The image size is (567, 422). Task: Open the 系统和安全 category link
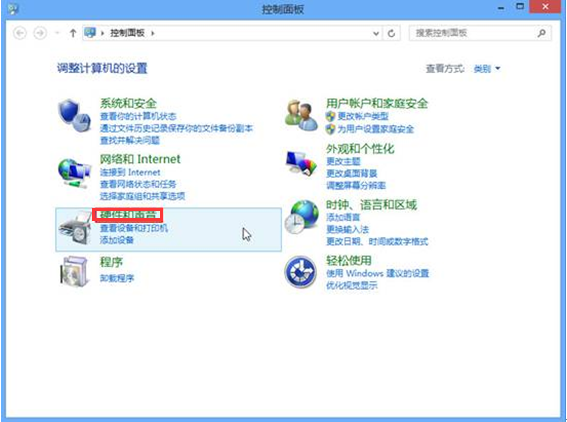[128, 103]
